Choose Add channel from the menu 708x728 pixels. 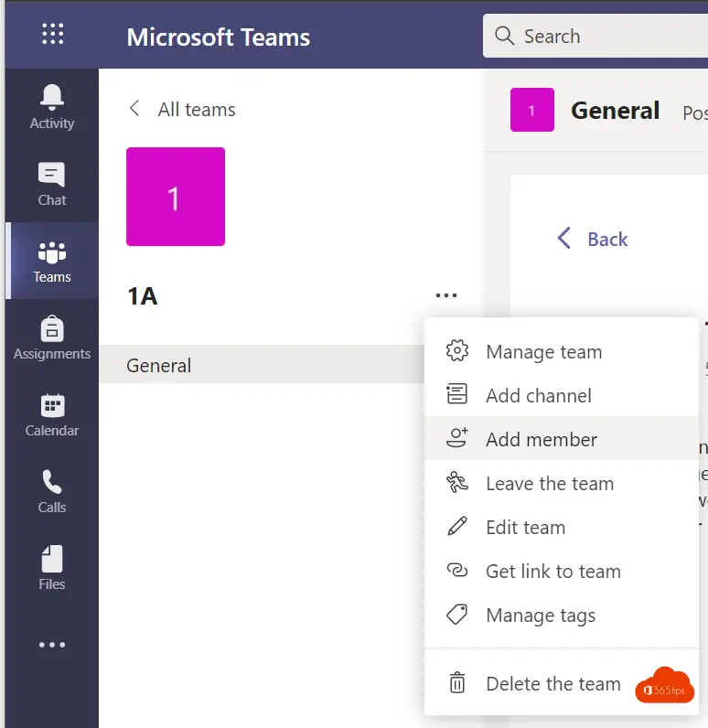[x=562, y=396]
